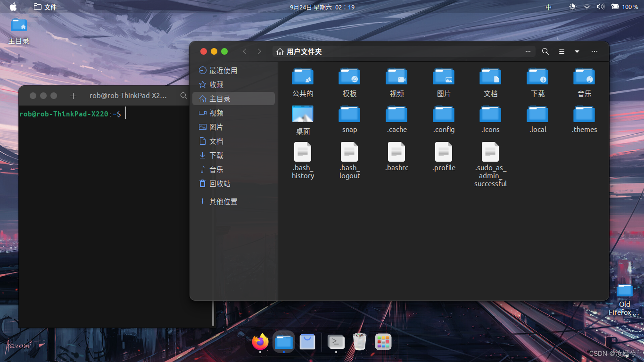Select the .cache folder
644x362 pixels.
(x=396, y=119)
